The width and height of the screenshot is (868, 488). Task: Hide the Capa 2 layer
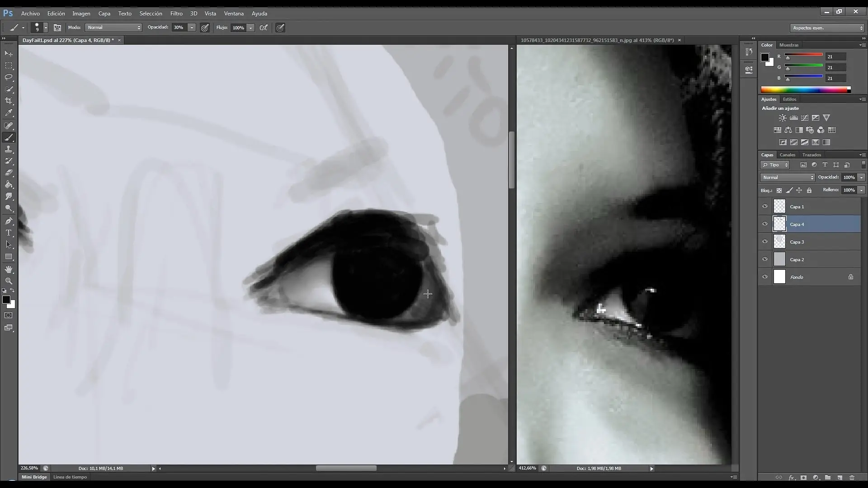765,259
